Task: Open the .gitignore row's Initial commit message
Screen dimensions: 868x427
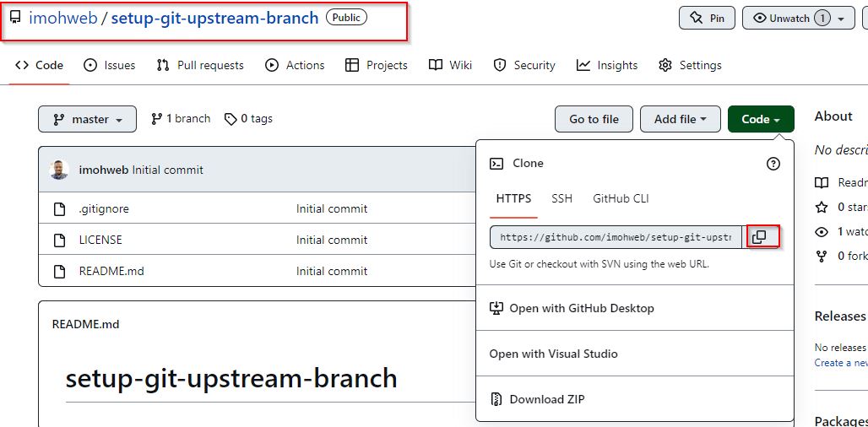Action: tap(332, 209)
